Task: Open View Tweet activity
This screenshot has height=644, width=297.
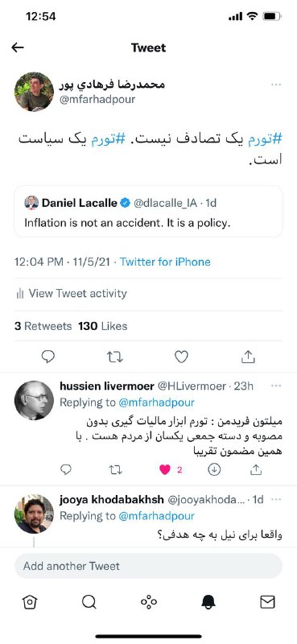Action: click(x=72, y=294)
